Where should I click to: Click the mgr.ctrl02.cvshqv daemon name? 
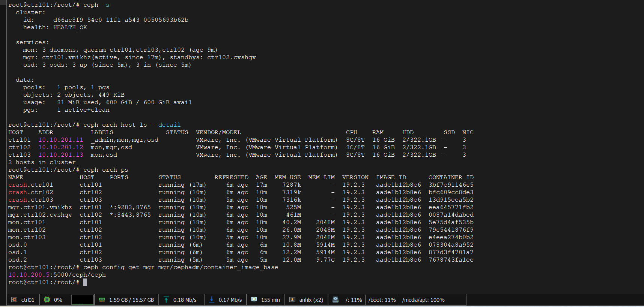click(40, 215)
